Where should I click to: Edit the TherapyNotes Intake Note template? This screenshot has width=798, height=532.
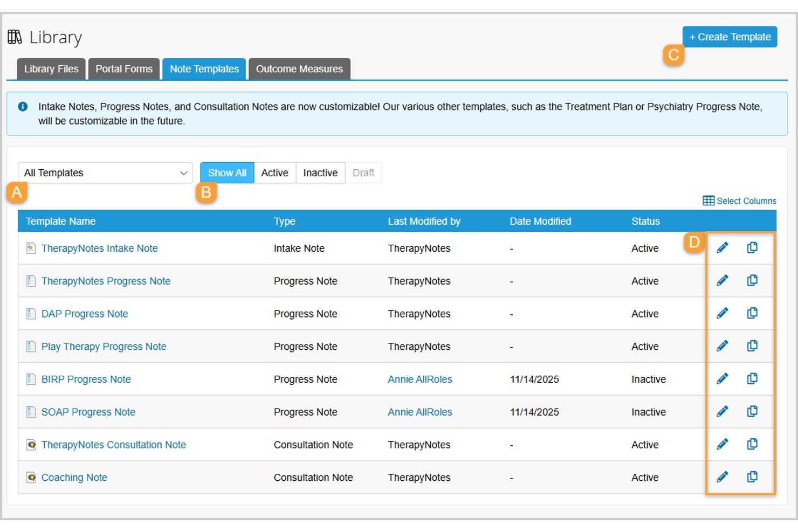pos(723,247)
